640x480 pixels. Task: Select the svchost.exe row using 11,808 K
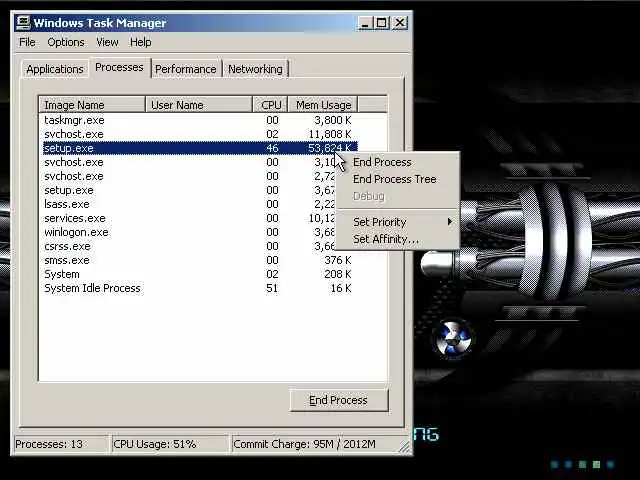click(x=200, y=134)
